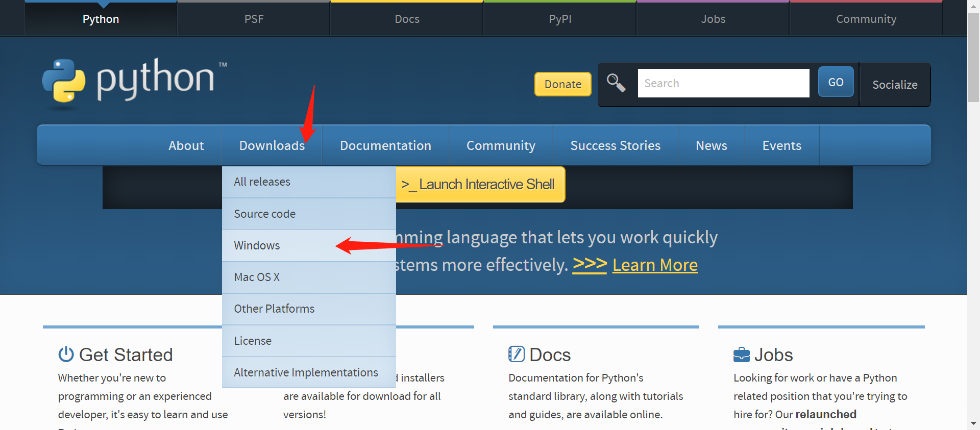Click the Learn More triple-arrow link
The image size is (980, 430).
590,264
